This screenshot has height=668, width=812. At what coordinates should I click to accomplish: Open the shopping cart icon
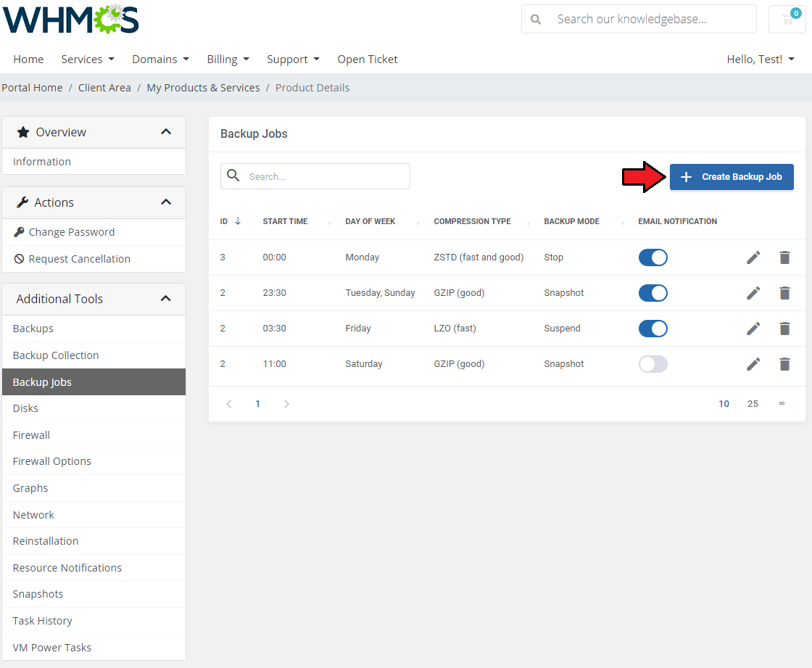[x=787, y=19]
